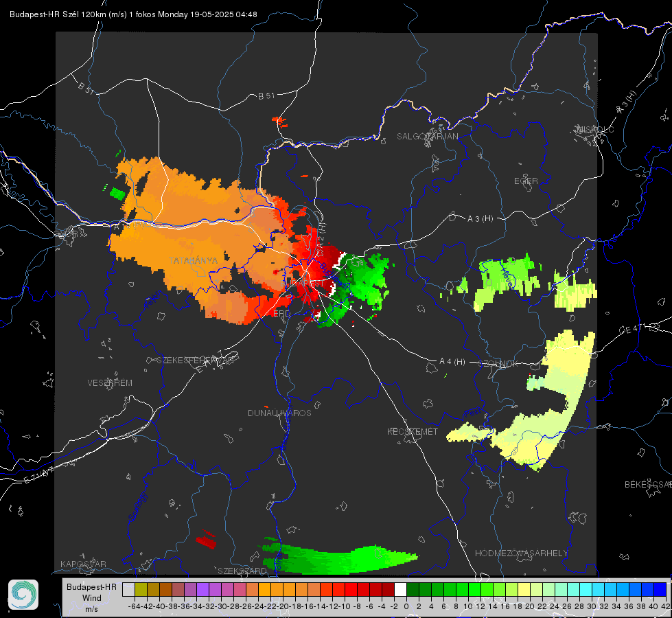Screen dimensions: 672x618
Task: Click the SZEKESFEHERVAR city label
Action: 196,360
